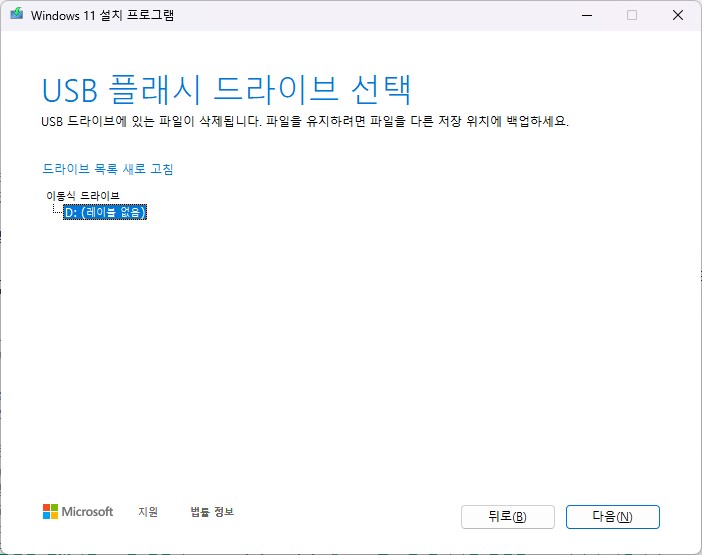Click the Windows 11 setup title bar icon
702x555 pixels.
click(x=17, y=13)
